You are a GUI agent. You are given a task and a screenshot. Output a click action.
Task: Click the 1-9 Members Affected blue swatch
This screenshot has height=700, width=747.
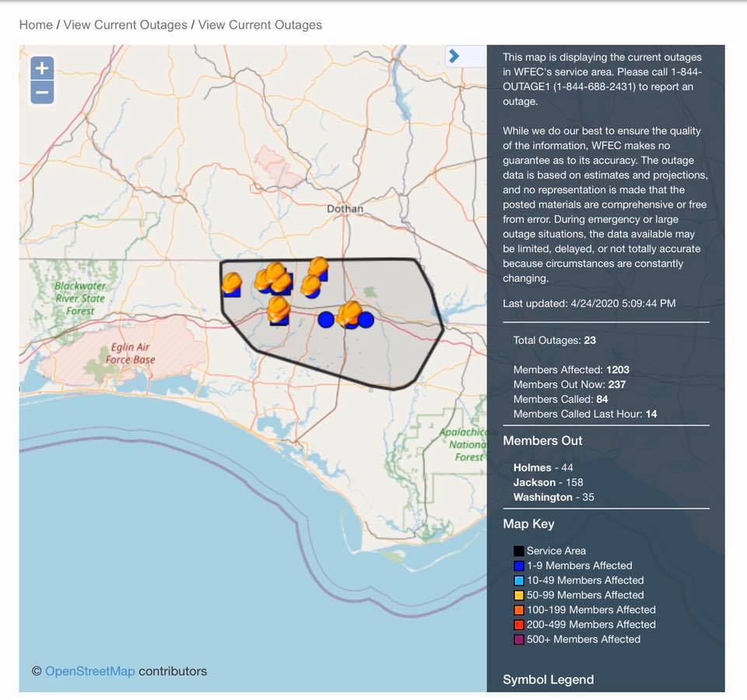pos(519,565)
